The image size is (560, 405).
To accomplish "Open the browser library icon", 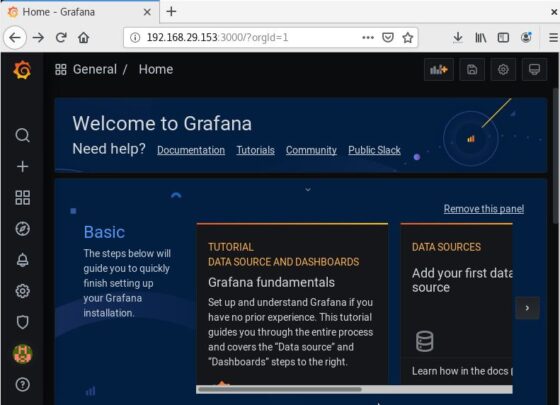I will click(x=480, y=38).
